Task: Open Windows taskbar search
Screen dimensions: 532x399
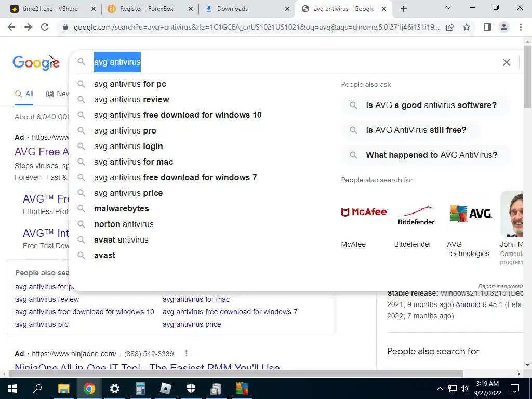Action: (37, 389)
